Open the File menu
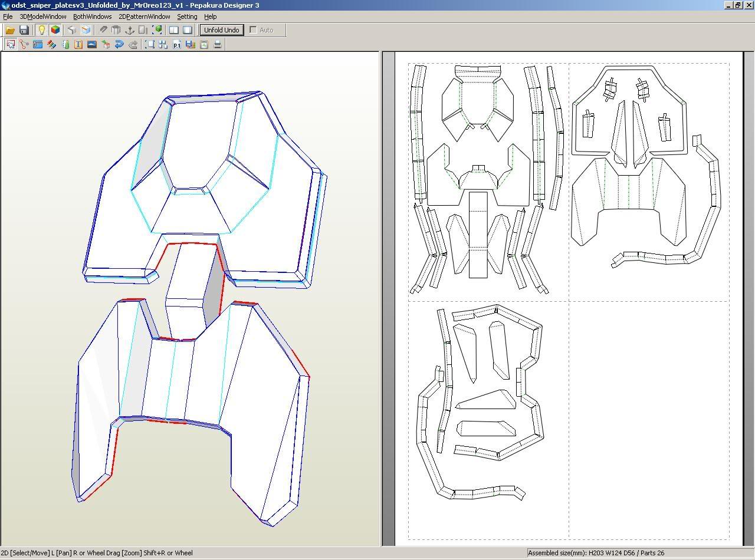The image size is (755, 560). tap(8, 17)
